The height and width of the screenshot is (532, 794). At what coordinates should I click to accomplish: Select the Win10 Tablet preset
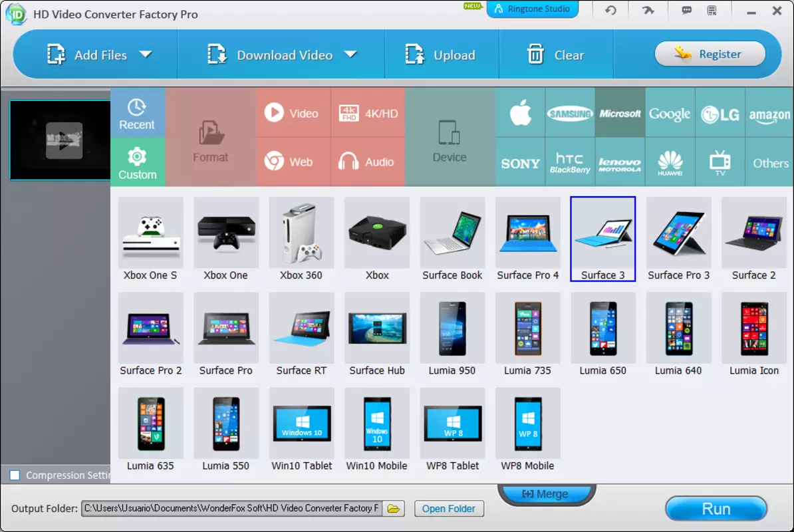coord(301,430)
